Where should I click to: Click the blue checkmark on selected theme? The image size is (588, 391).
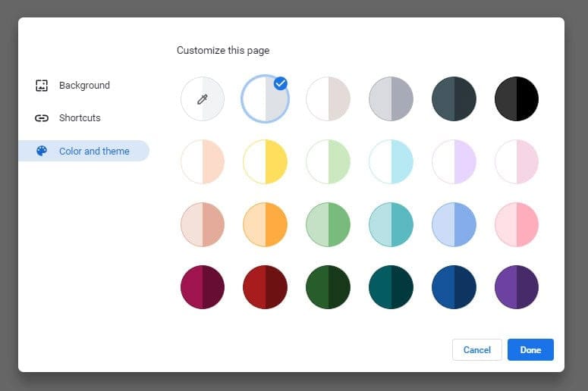click(x=280, y=83)
